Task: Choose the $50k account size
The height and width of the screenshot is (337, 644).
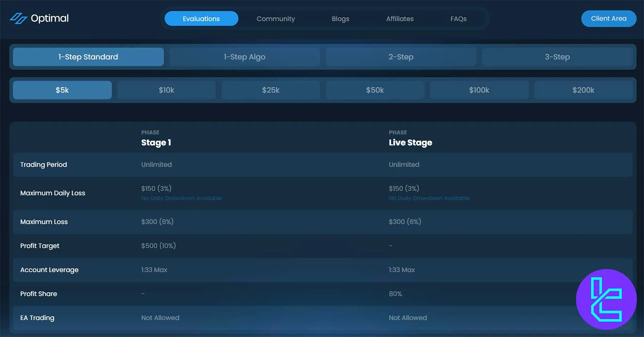Action: (x=375, y=90)
